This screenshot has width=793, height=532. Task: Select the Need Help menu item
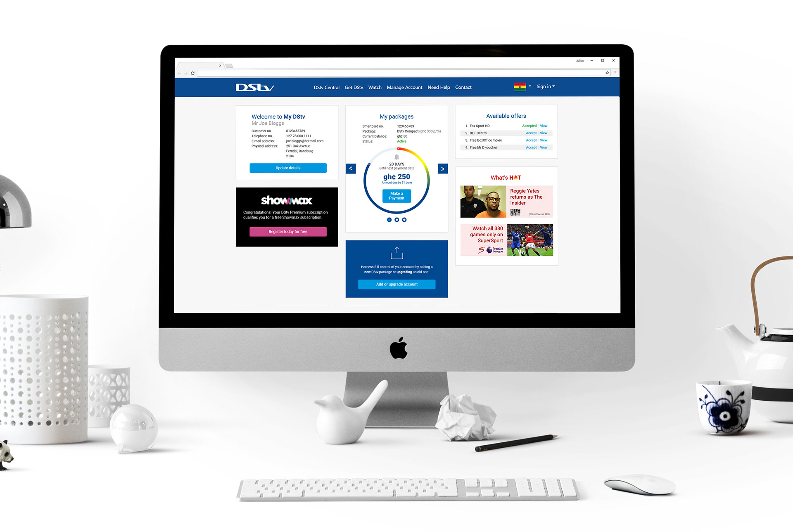tap(439, 87)
